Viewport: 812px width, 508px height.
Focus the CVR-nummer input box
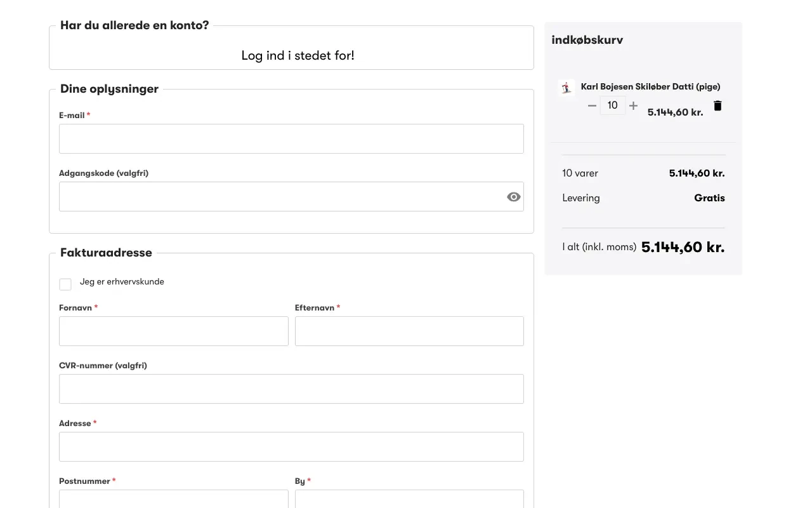point(291,389)
